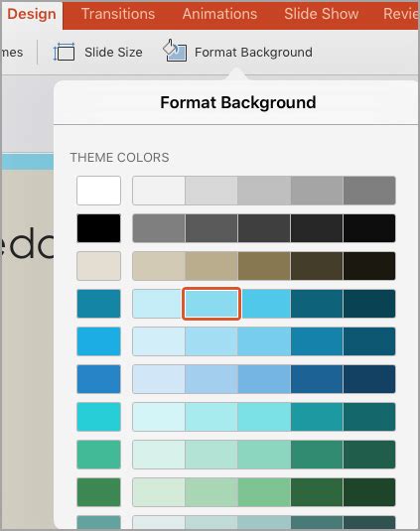The image size is (420, 531).
Task: Pick the beige base theme color
Action: [98, 266]
